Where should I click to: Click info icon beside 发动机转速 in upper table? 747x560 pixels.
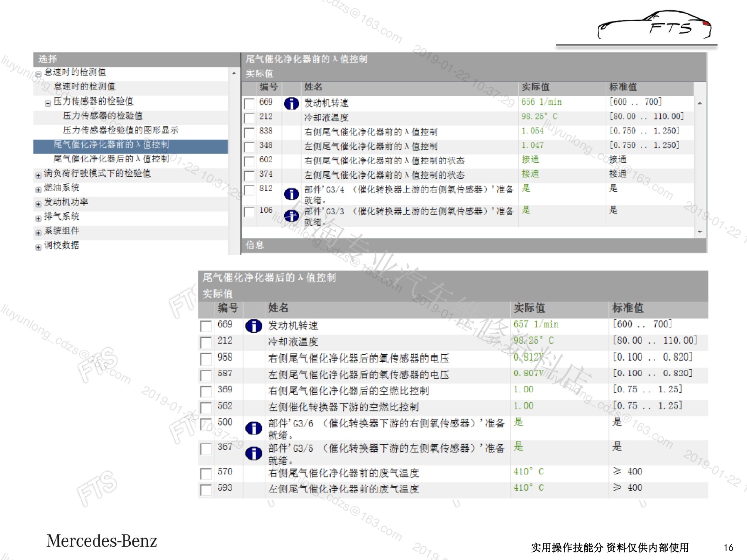(x=291, y=103)
